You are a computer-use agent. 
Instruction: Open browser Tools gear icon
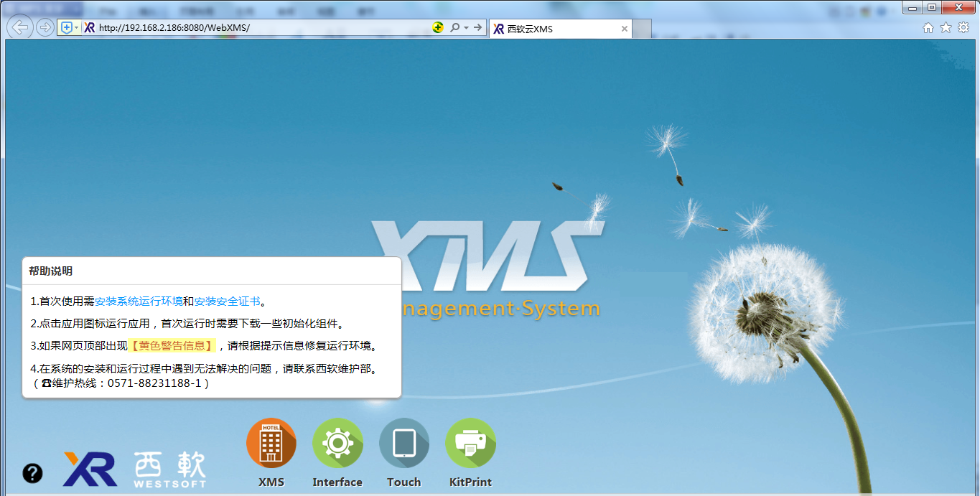[x=963, y=27]
